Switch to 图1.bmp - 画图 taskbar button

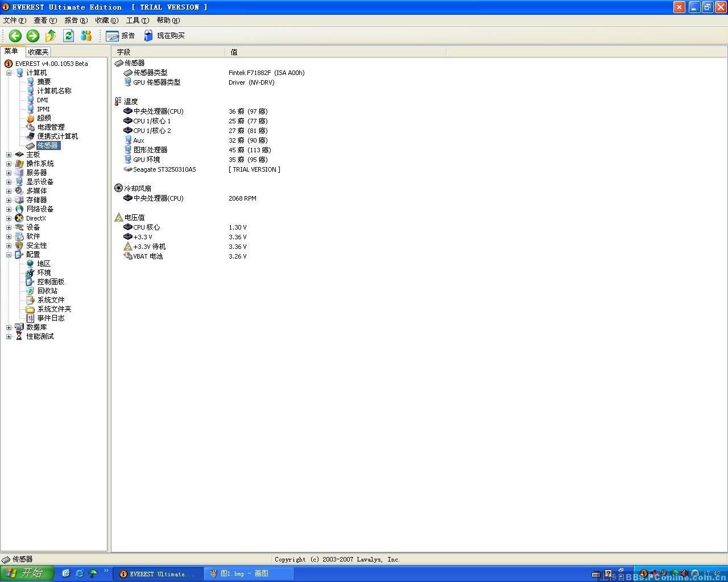[x=249, y=574]
